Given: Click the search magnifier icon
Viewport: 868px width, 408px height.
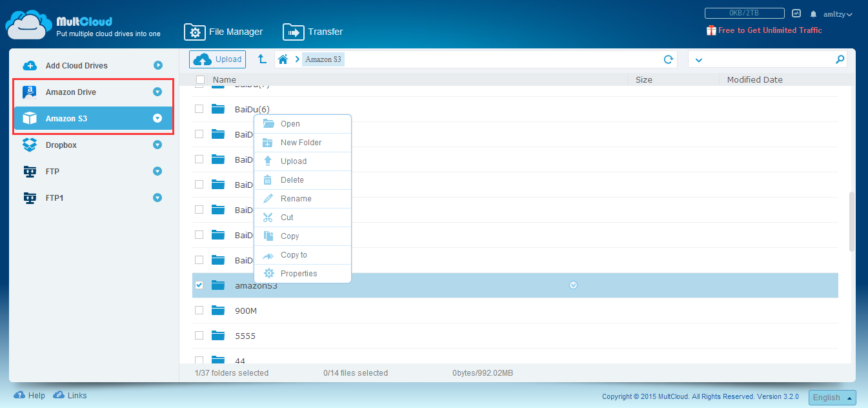Looking at the screenshot, I should click(x=840, y=59).
